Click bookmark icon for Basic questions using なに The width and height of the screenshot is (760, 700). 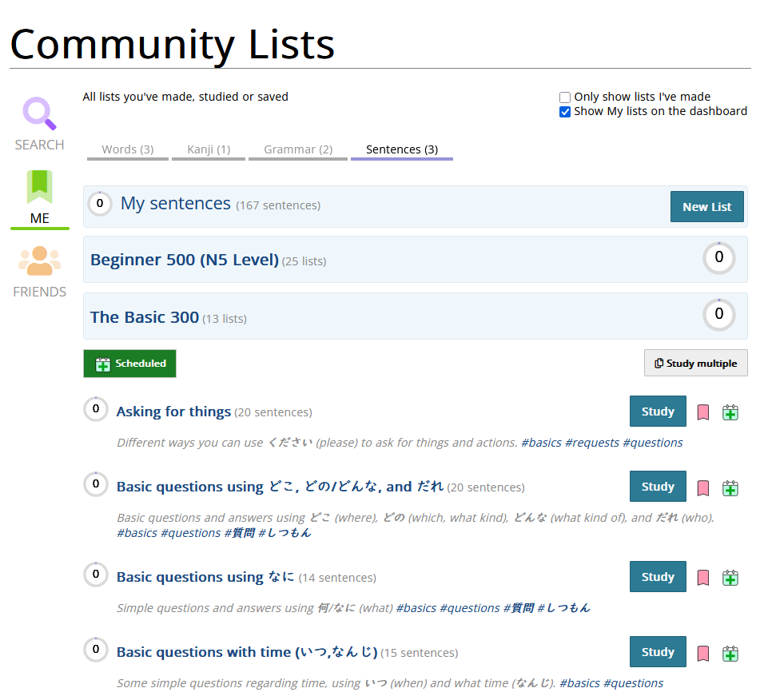pos(703,578)
